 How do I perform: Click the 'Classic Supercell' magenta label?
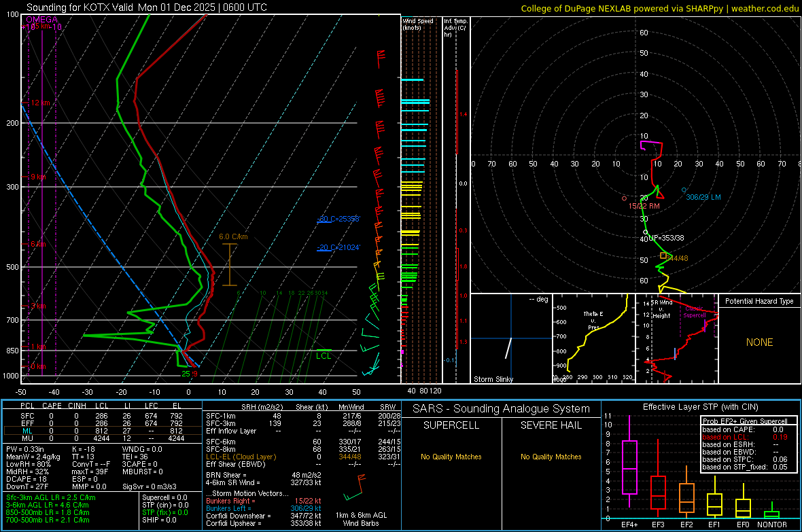[694, 312]
